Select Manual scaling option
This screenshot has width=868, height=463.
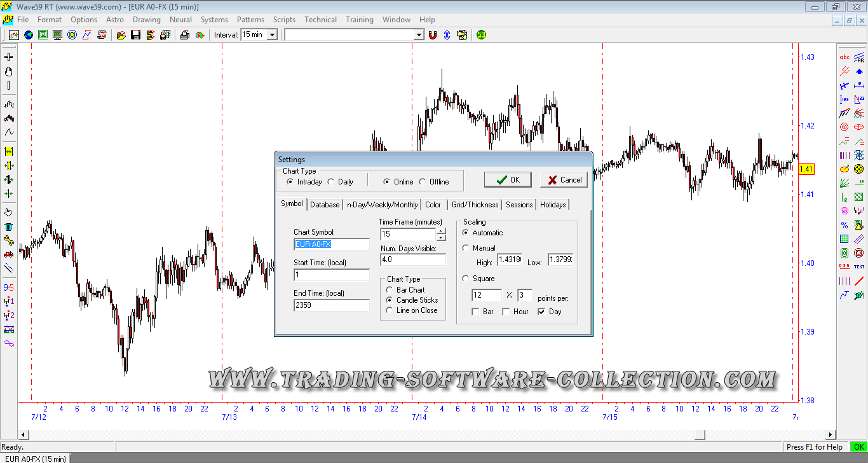click(x=466, y=248)
